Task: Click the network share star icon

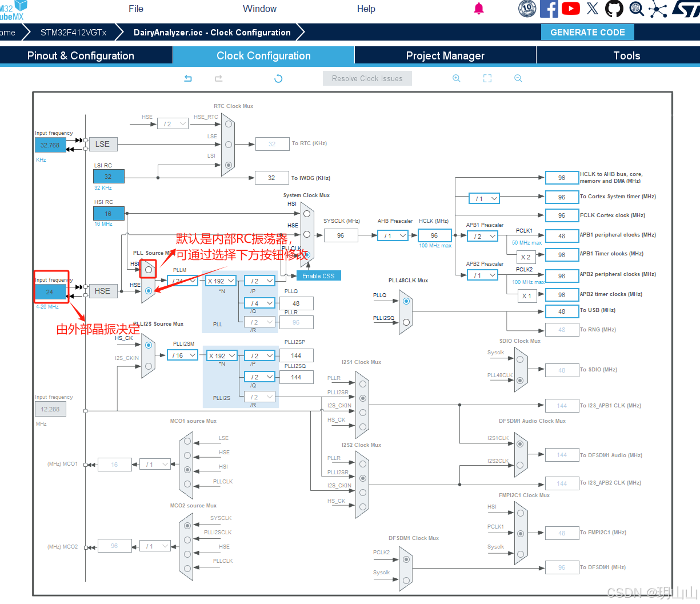Action: tap(658, 9)
